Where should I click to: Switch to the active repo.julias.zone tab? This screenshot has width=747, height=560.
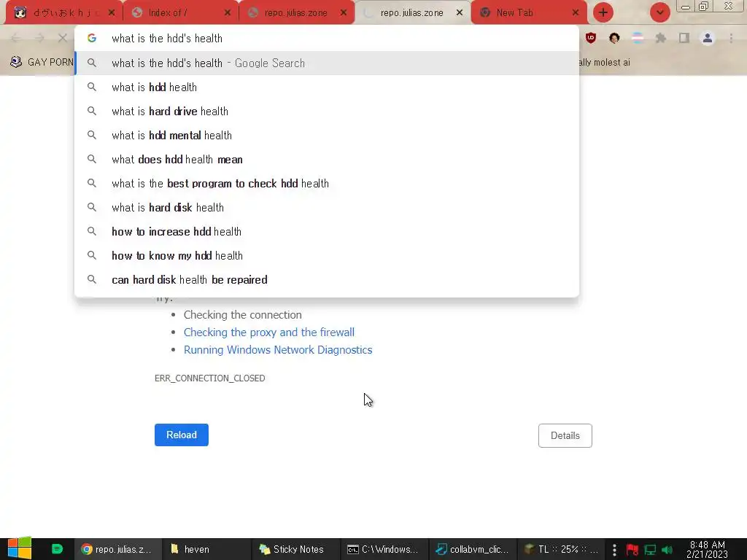click(x=412, y=13)
